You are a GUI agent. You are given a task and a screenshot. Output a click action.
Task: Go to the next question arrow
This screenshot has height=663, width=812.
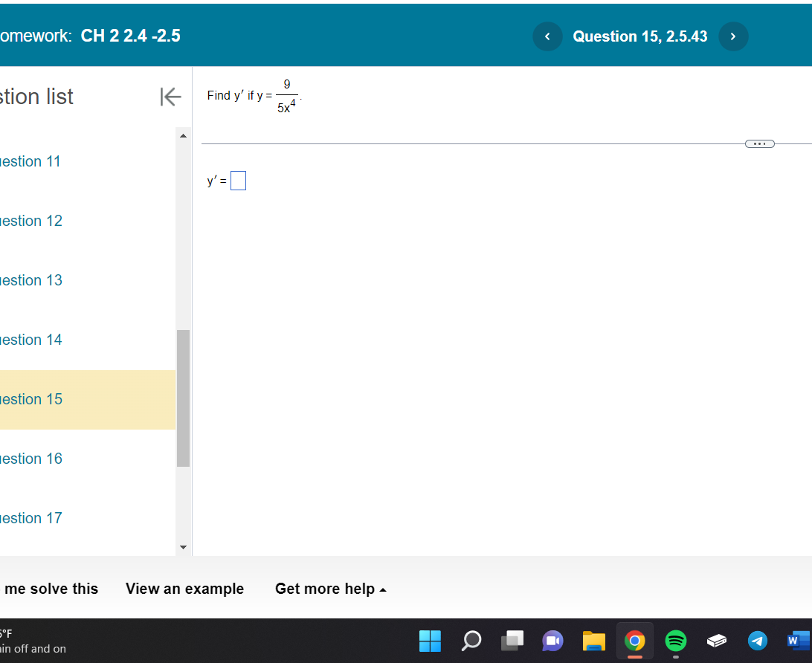(732, 36)
